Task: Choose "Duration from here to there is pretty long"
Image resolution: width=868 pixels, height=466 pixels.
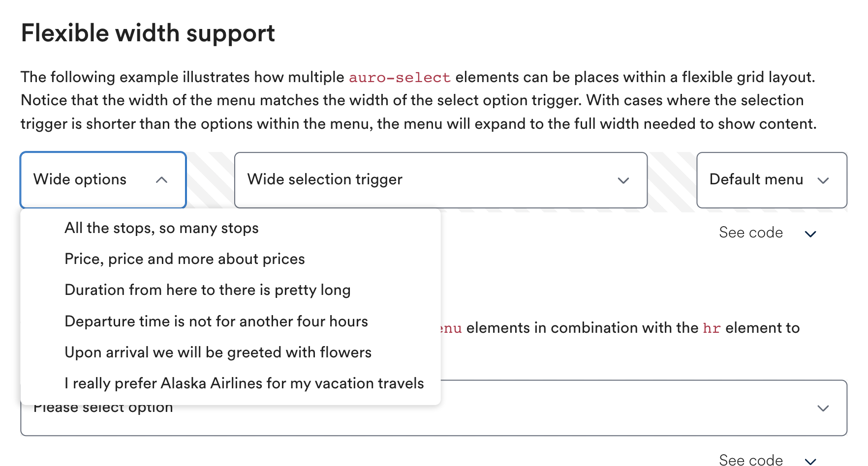Action: [x=207, y=290]
